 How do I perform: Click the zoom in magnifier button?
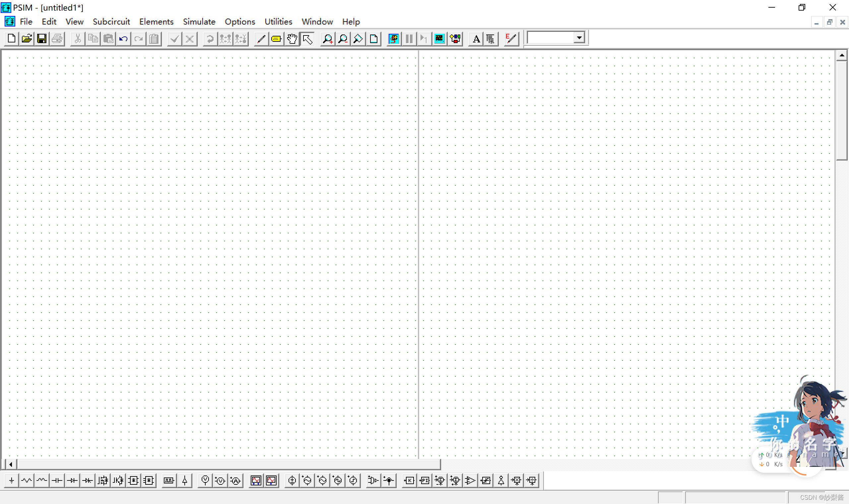pos(327,39)
